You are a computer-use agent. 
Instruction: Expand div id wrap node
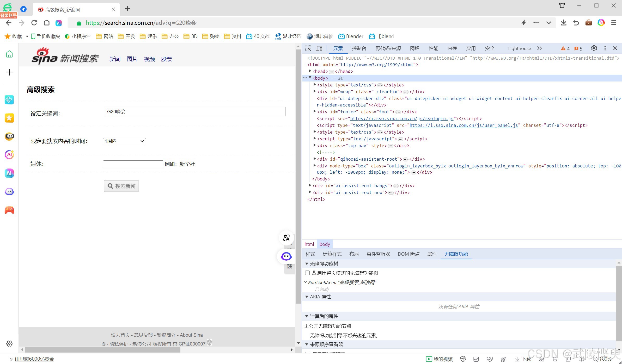314,91
